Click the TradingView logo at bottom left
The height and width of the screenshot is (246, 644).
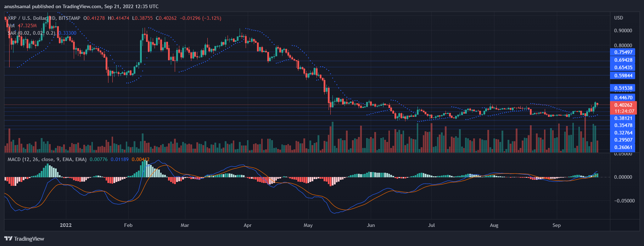tap(24, 239)
